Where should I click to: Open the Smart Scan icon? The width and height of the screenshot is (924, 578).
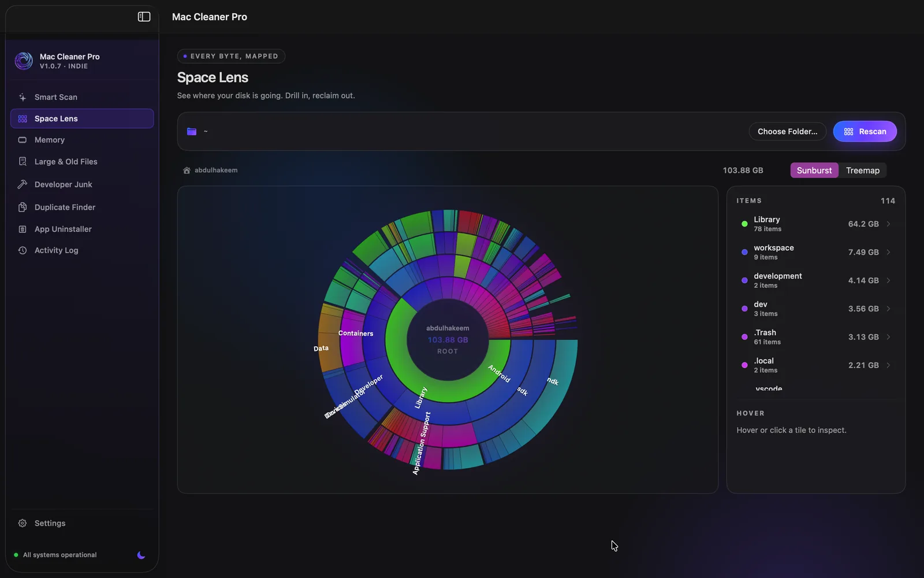(23, 97)
